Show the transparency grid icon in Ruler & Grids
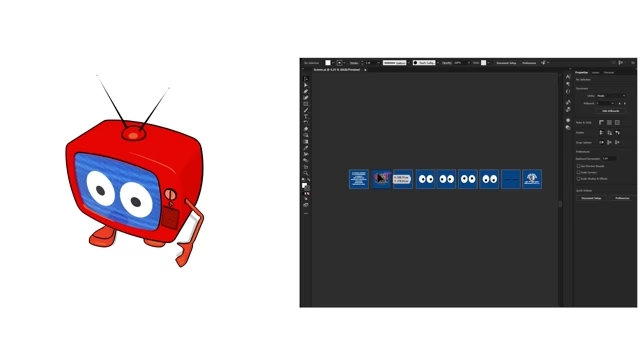 [617, 122]
